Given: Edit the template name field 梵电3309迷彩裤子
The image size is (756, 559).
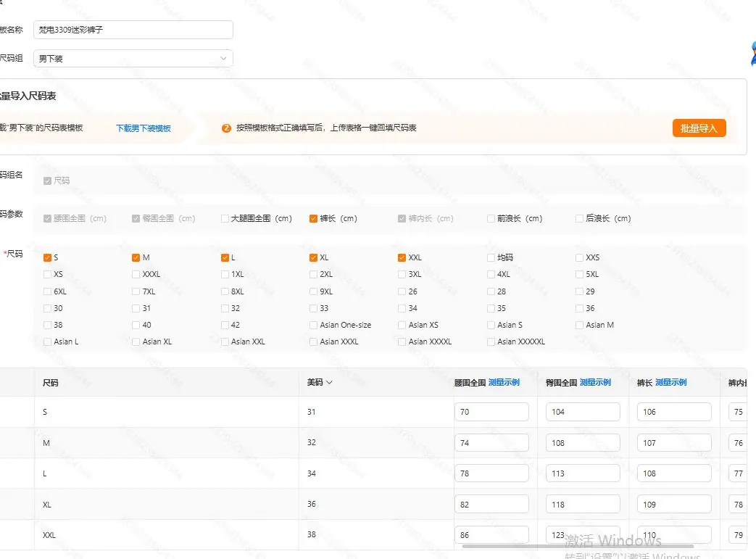Looking at the screenshot, I should point(133,30).
